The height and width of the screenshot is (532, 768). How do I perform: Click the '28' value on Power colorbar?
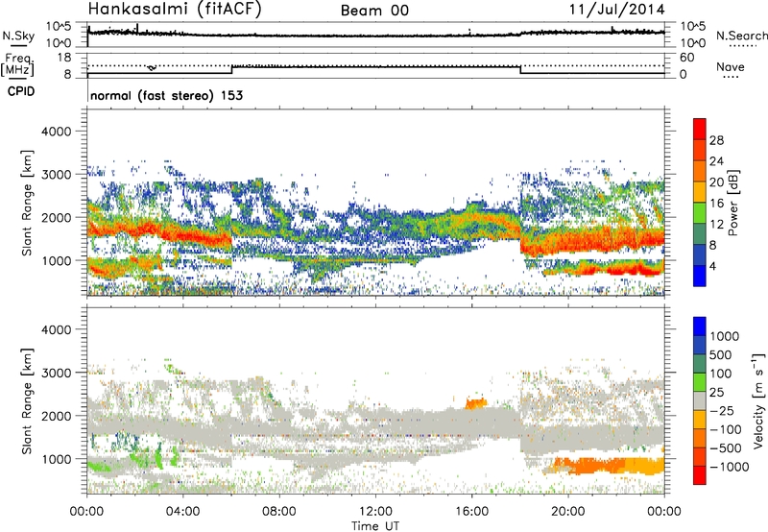[716, 140]
